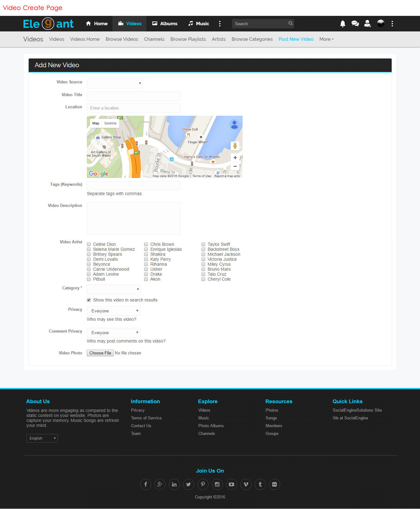Switch the map to Satellite view
This screenshot has width=420, height=509.
(x=110, y=124)
